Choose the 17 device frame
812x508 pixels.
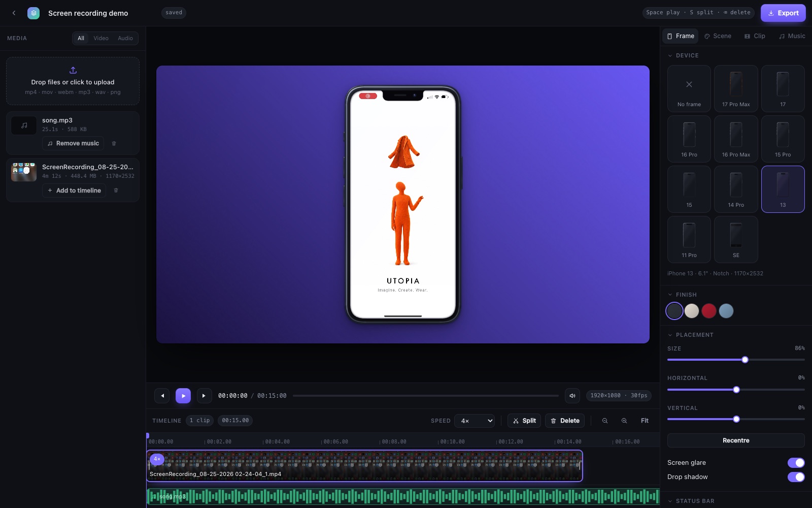click(x=783, y=88)
